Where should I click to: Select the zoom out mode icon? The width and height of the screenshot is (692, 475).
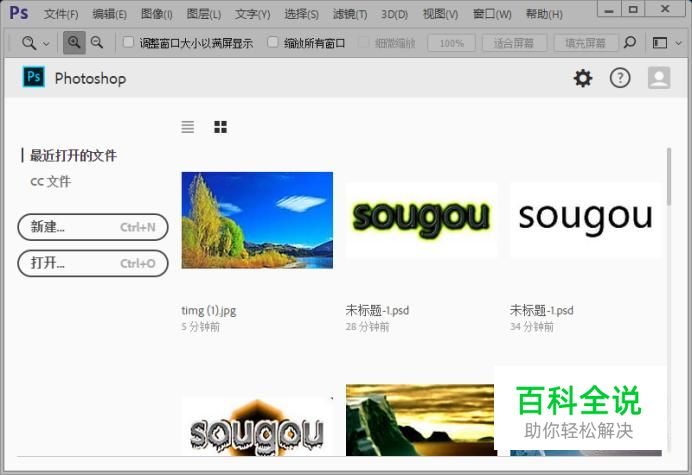(x=97, y=43)
